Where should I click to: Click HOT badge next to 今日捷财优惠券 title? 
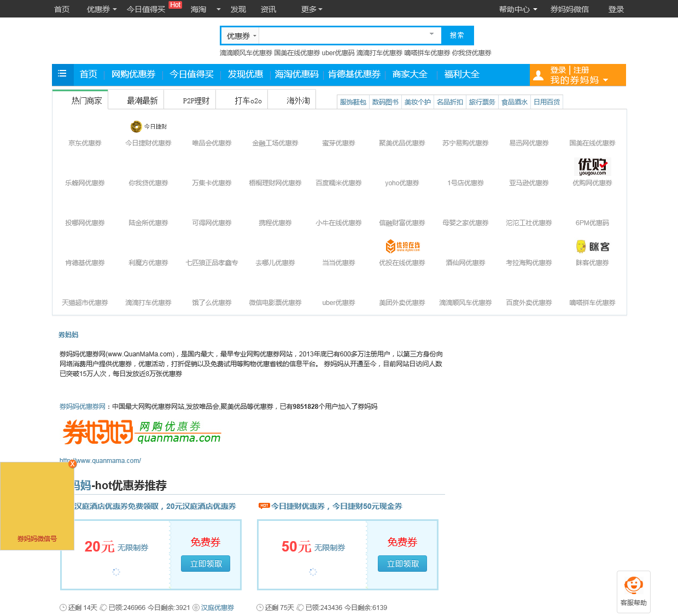[264, 506]
